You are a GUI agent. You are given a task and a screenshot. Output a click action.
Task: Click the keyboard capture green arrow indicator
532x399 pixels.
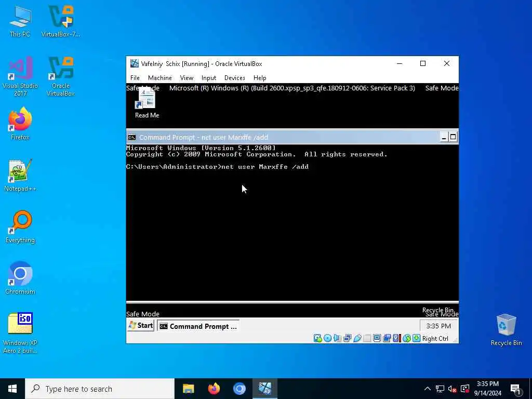pyautogui.click(x=416, y=338)
